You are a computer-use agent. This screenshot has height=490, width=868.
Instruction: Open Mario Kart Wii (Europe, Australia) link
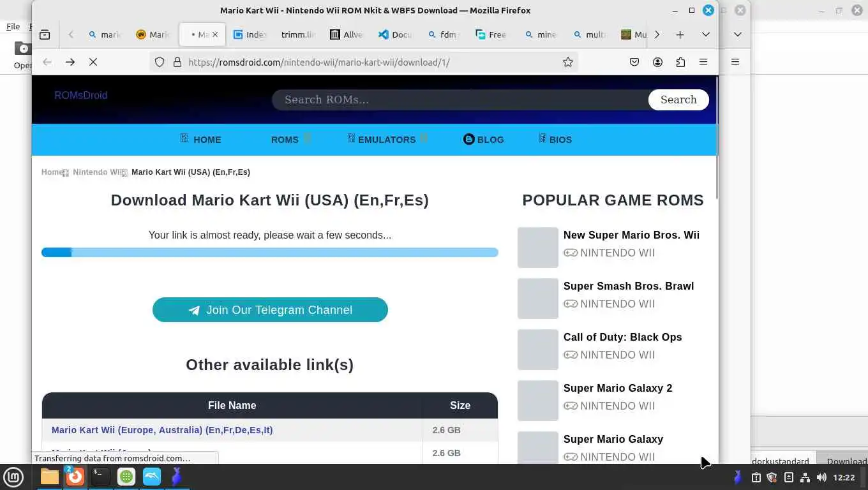coord(162,430)
